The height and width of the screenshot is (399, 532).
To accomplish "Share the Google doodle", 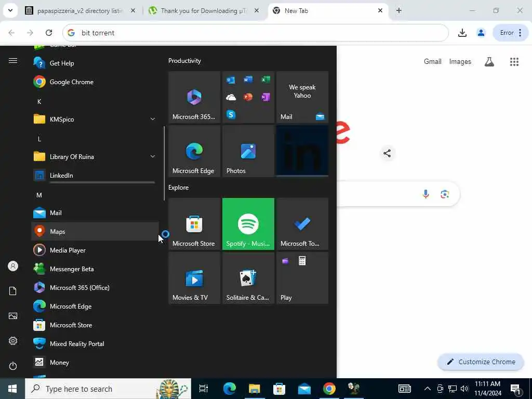I will [x=387, y=153].
